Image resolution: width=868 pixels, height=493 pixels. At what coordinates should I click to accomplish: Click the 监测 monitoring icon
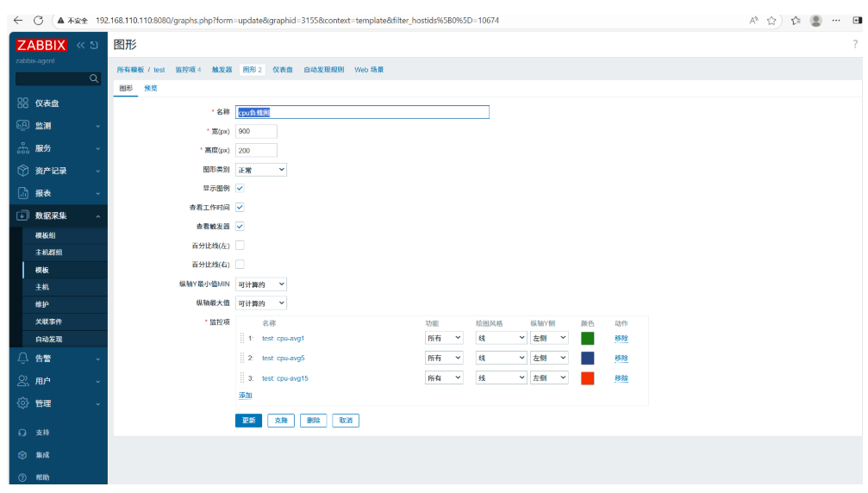coord(22,126)
